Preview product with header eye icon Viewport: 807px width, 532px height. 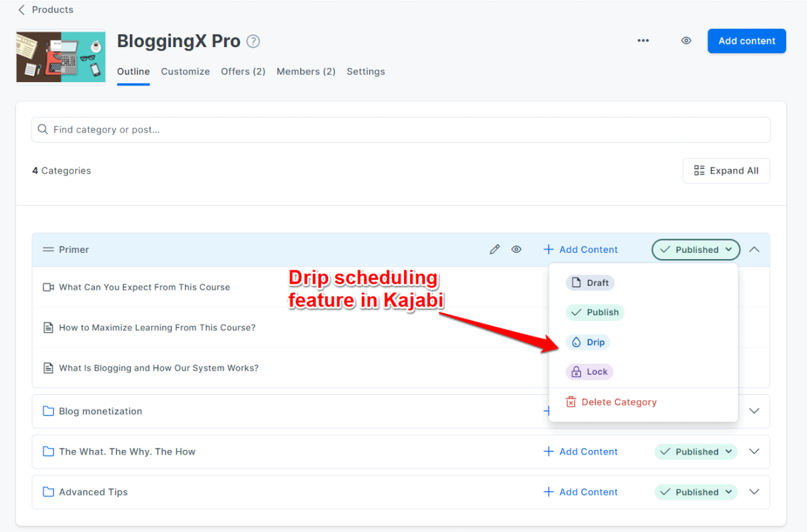point(686,41)
